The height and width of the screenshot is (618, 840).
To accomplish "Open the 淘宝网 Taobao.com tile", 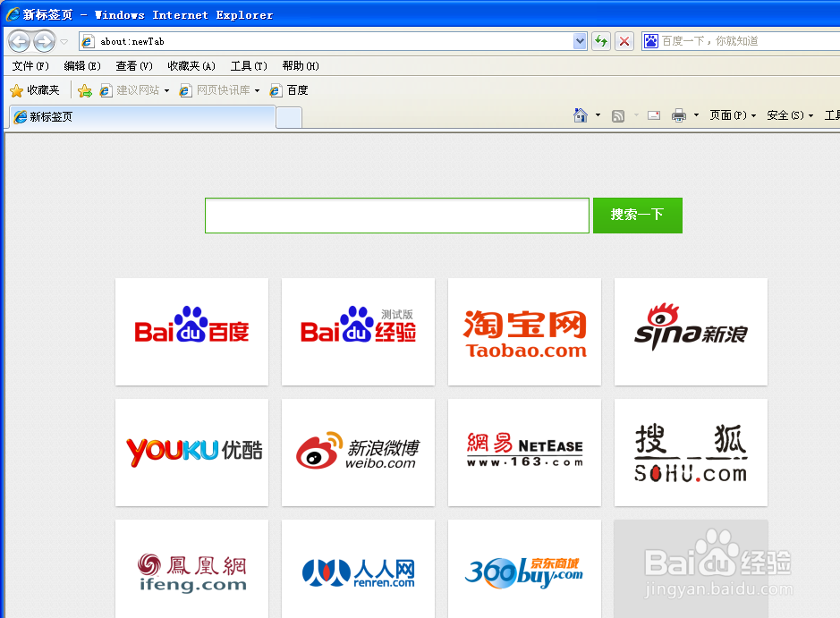I will (x=524, y=332).
